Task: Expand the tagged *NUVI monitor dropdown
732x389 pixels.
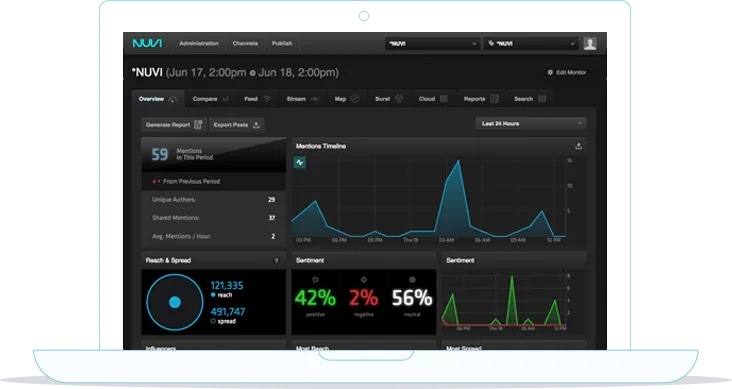Action: coord(531,43)
